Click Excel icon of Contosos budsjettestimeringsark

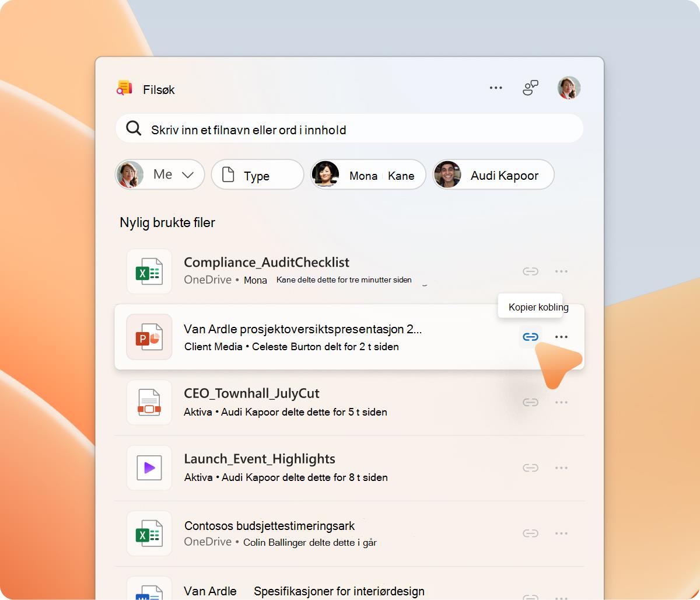(x=149, y=533)
